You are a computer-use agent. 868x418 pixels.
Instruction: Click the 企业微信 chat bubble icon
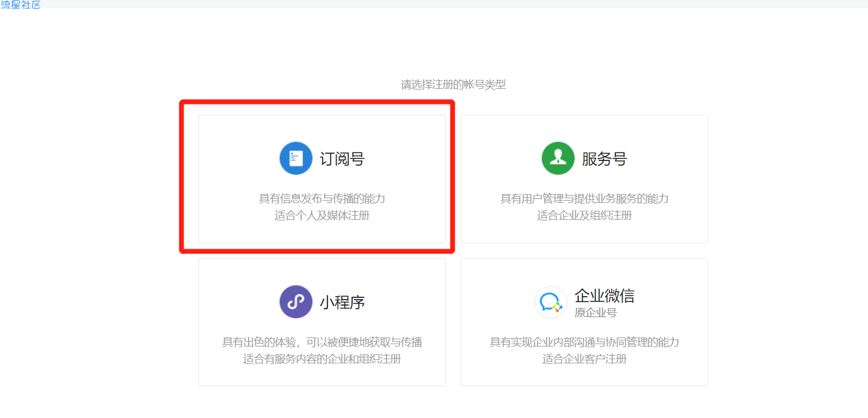click(x=551, y=302)
